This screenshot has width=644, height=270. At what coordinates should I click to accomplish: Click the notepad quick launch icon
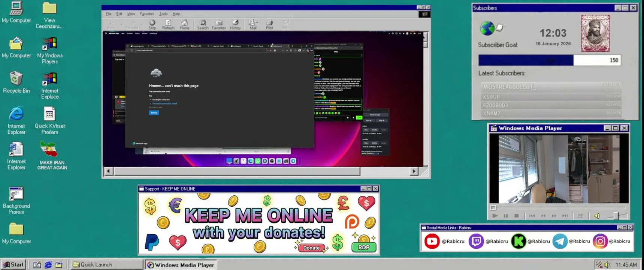[37, 264]
